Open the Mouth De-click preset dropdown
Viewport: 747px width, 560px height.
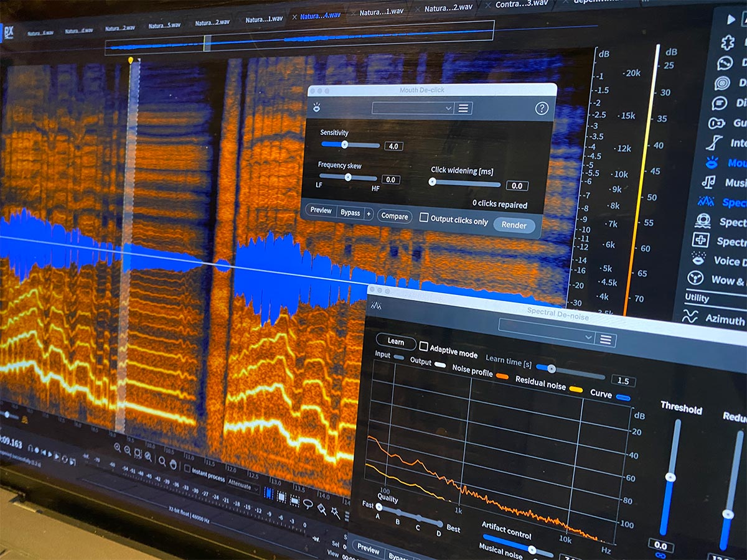pos(413,108)
